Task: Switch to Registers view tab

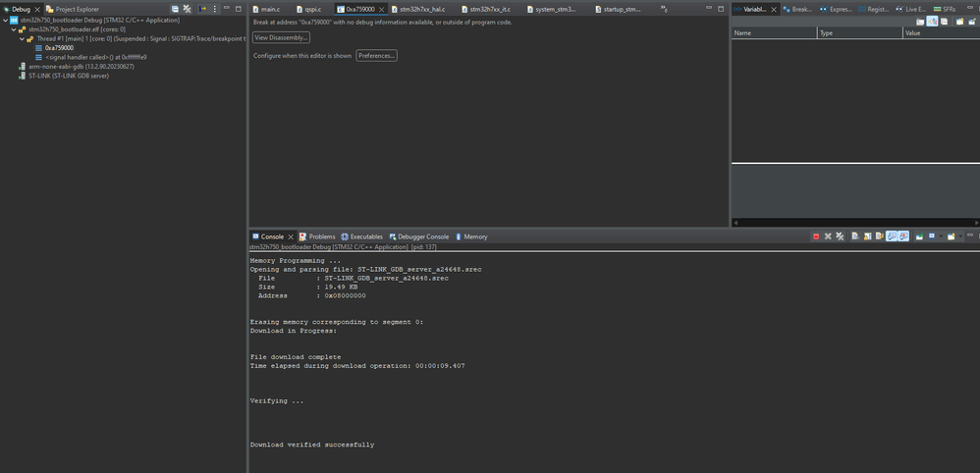Action: click(873, 10)
